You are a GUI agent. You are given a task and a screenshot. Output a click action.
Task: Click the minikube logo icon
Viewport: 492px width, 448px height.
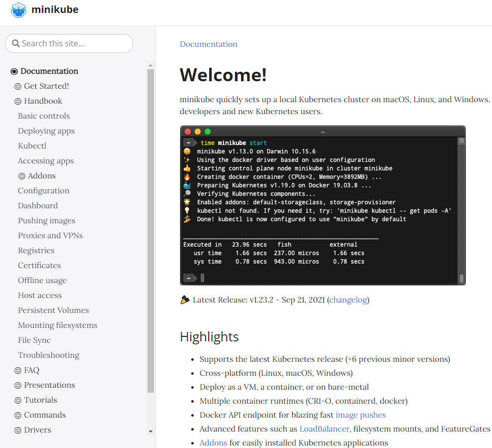click(18, 10)
